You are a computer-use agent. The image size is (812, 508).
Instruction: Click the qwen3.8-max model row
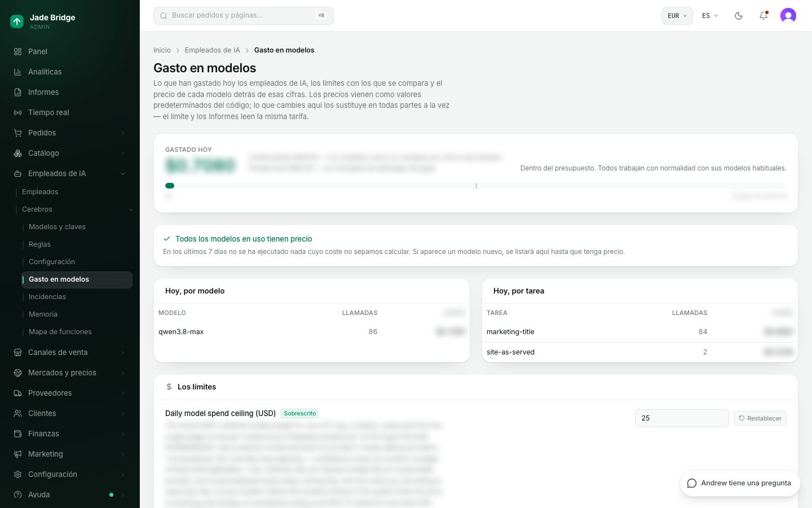312,332
